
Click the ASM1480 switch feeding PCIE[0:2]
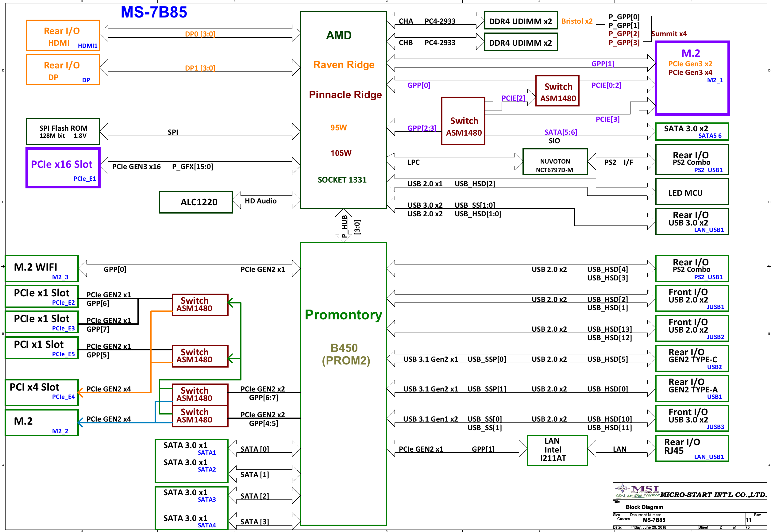click(x=557, y=91)
